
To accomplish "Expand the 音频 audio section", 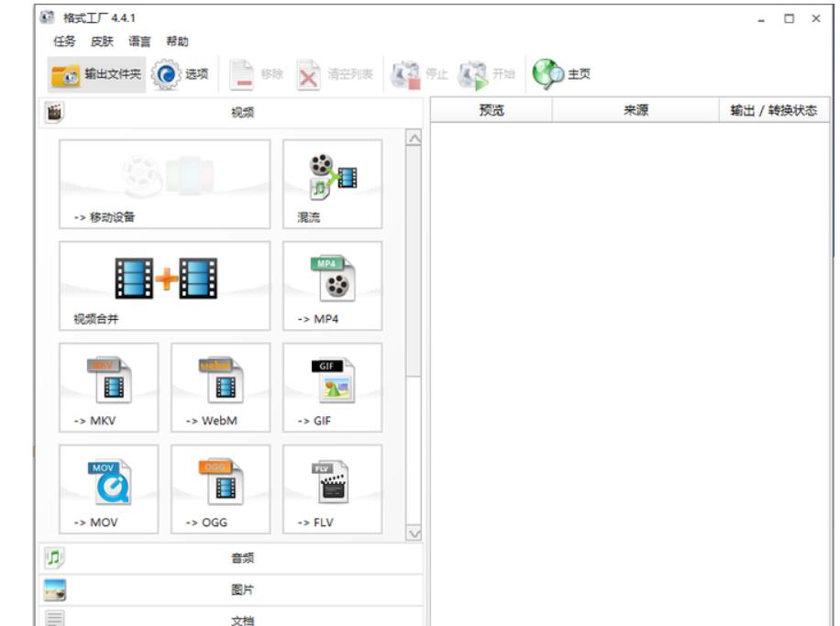I will [231, 558].
